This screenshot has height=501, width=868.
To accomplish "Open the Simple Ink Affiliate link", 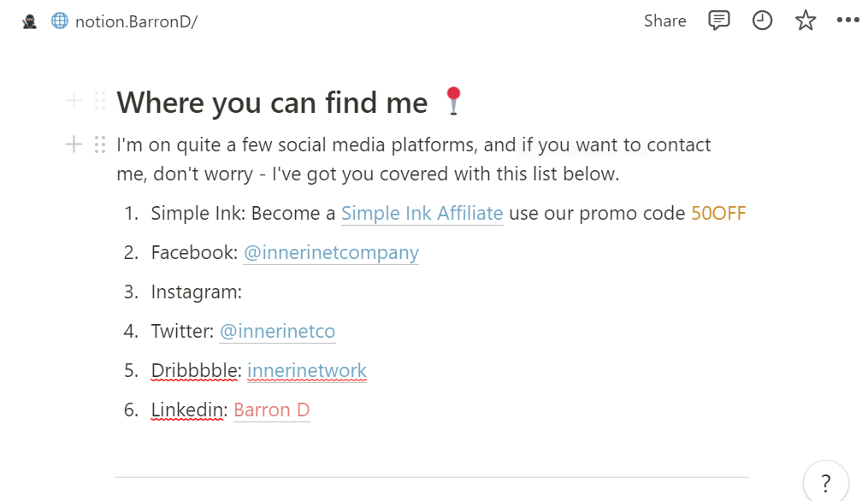I will coord(422,213).
